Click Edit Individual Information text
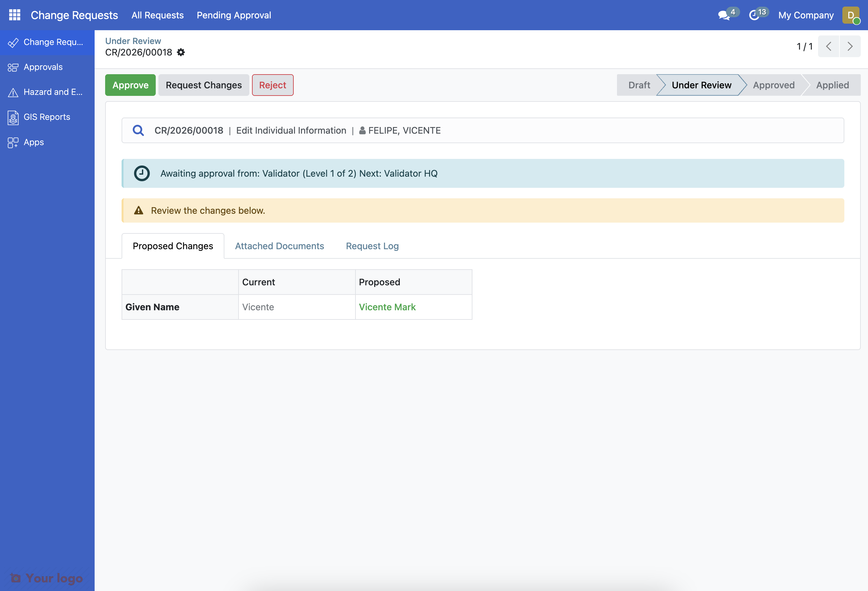Image resolution: width=868 pixels, height=591 pixels. coord(291,130)
